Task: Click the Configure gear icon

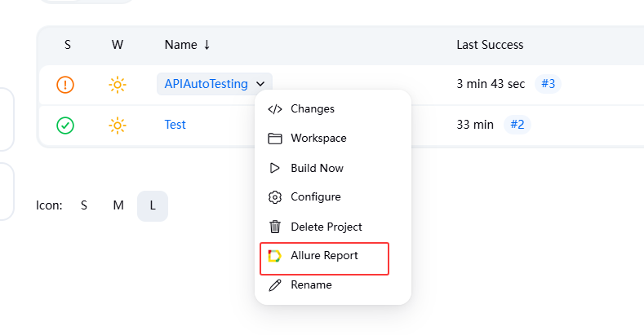Action: tap(275, 197)
